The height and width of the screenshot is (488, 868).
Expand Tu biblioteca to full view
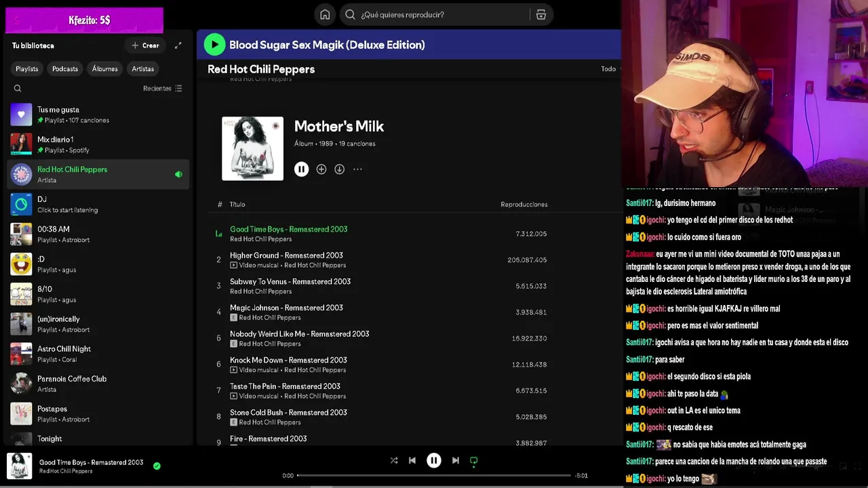click(178, 45)
